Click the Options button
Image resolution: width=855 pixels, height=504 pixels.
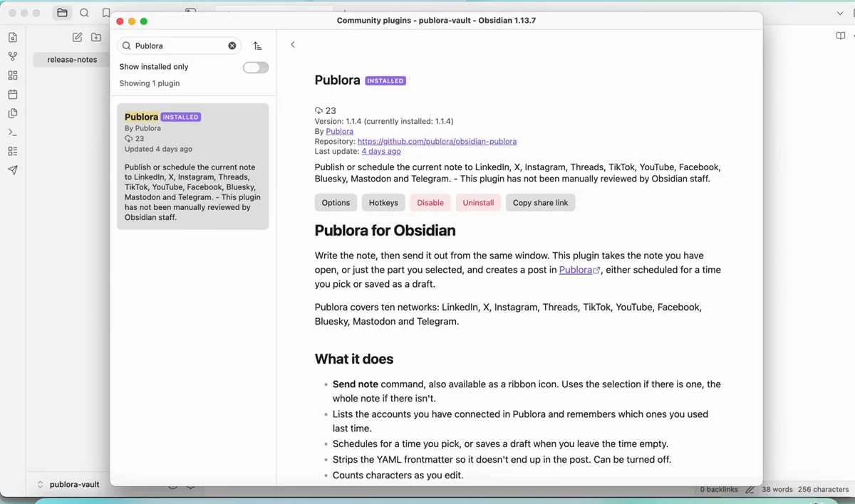tap(336, 203)
